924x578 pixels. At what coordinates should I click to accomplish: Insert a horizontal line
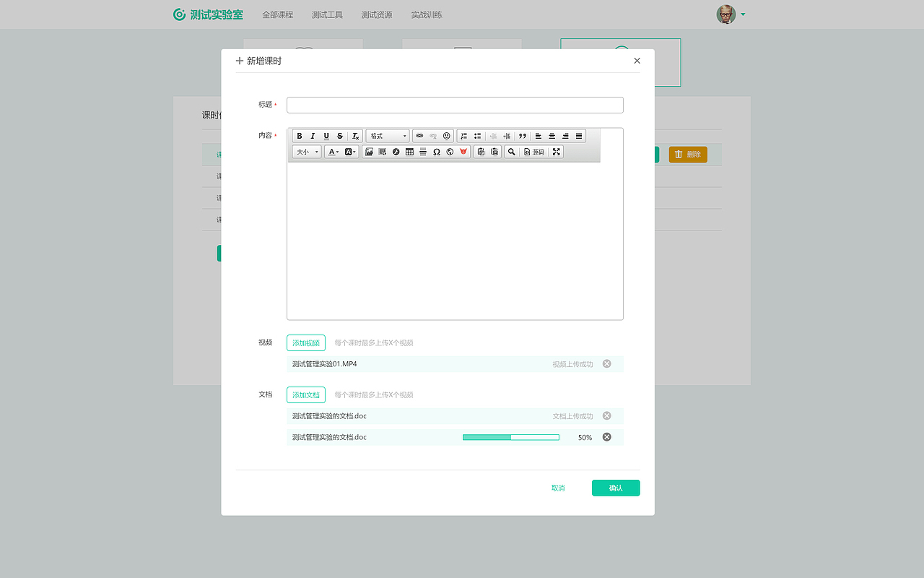tap(423, 152)
